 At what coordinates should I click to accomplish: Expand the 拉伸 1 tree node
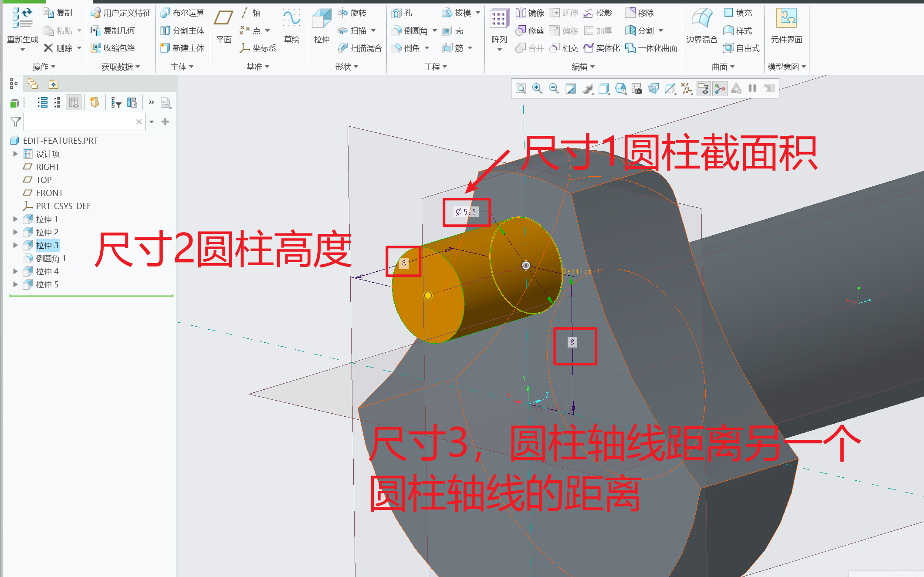(x=15, y=219)
